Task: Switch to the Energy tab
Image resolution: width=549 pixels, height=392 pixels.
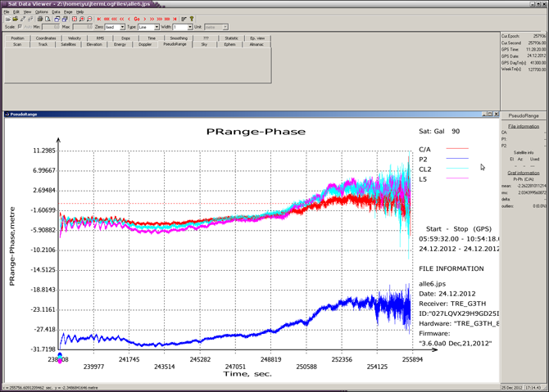Action: click(120, 44)
